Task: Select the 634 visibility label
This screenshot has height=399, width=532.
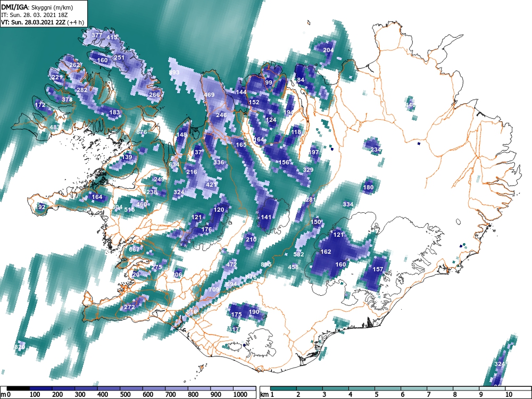Action: (174, 164)
